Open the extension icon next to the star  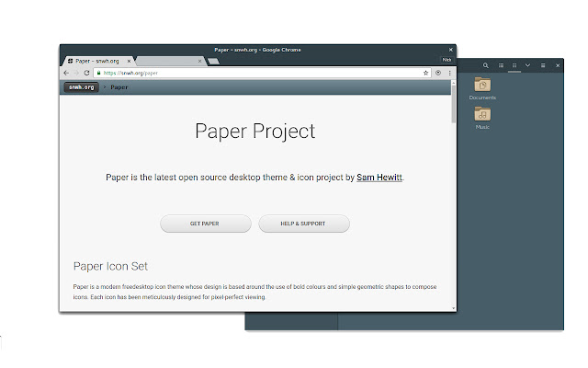[438, 73]
